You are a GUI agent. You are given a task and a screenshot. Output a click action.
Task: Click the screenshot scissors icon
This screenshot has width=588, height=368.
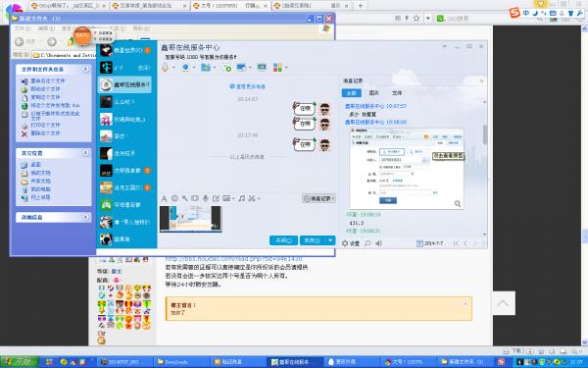point(252,198)
